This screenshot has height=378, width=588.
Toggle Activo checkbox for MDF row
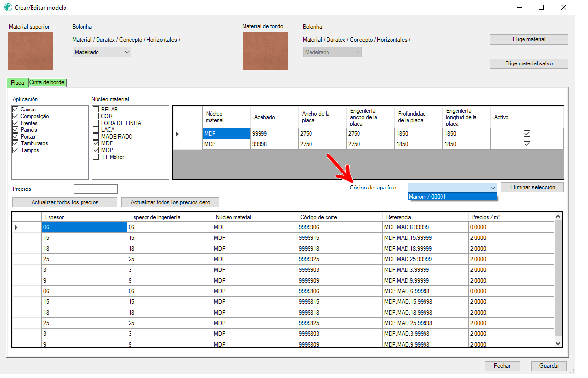tap(527, 133)
